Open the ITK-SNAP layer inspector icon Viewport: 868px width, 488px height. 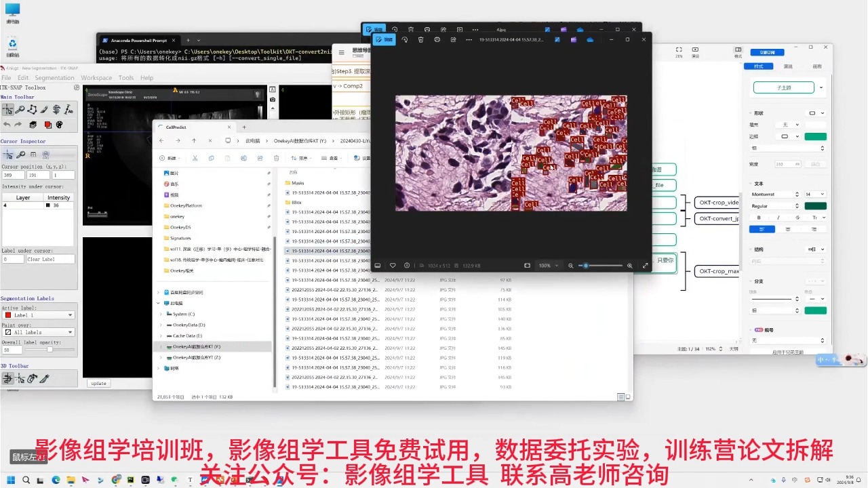pyautogui.click(x=33, y=125)
